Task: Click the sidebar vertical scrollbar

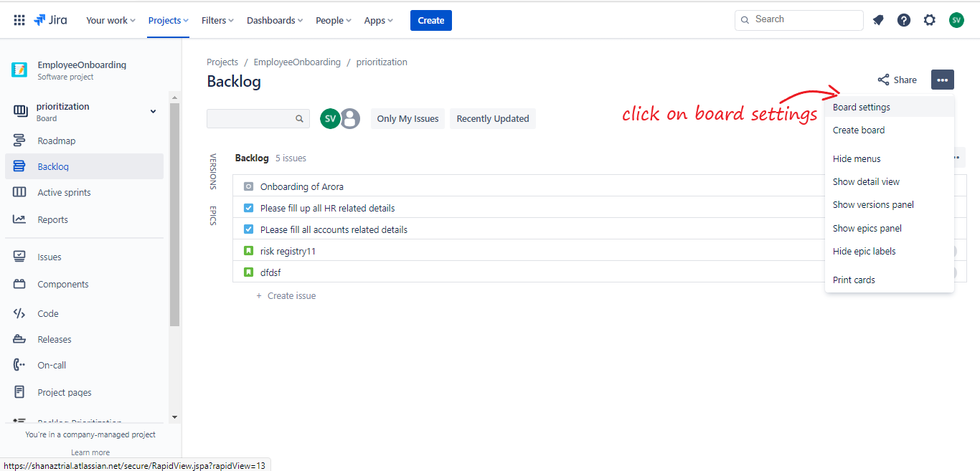Action: (174, 215)
